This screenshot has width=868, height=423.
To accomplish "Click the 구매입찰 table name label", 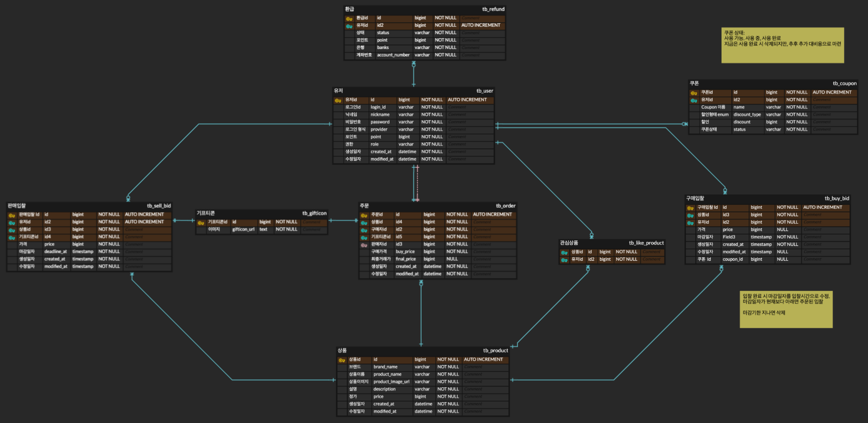I will click(695, 198).
